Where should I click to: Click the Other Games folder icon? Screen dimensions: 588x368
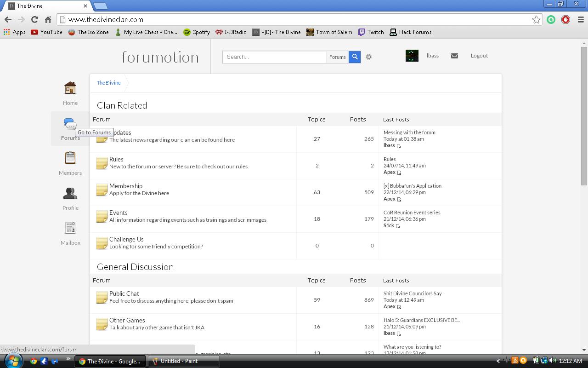pyautogui.click(x=102, y=324)
